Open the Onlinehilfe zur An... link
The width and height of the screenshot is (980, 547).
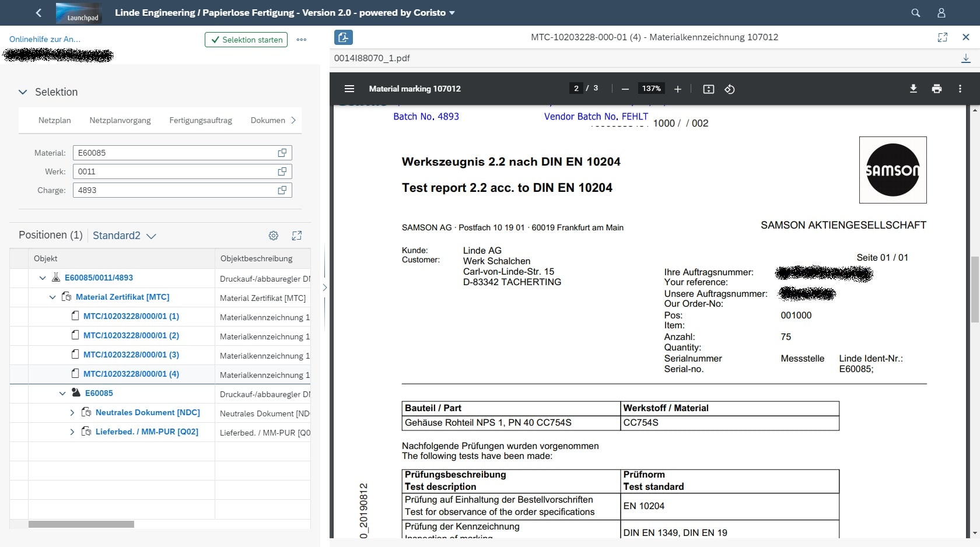pos(45,39)
